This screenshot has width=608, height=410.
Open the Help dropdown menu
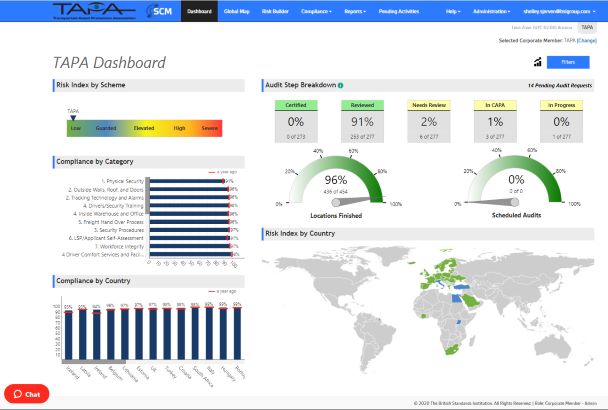coord(454,11)
